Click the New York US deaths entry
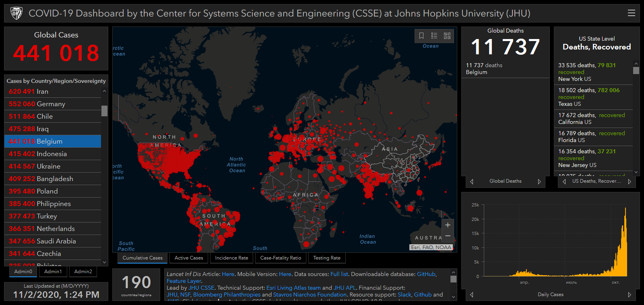 pyautogui.click(x=594, y=72)
